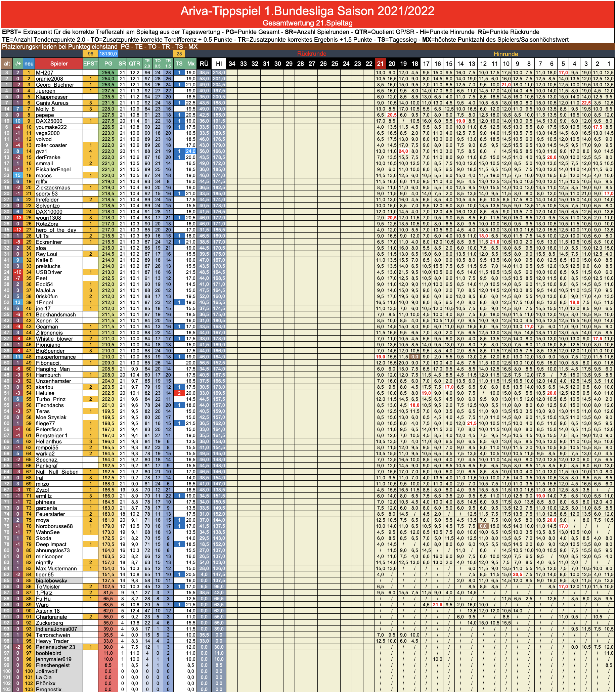The image size is (616, 694).
Task: Click the Platzierungskriterien bei Punktegleichstand row
Action: (x=308, y=46)
